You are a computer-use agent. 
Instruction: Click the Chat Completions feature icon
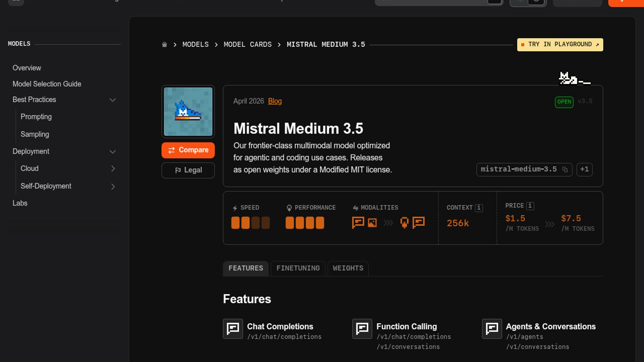[x=232, y=329]
